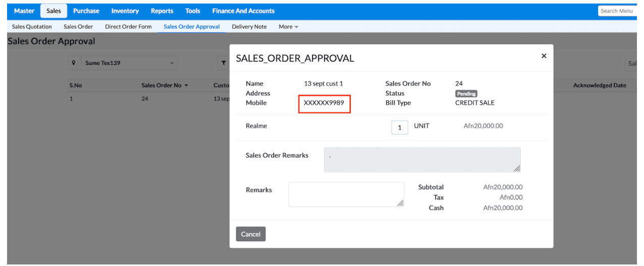Open the Finance And Accounts menu
This screenshot has height=266, width=644.
243,11
